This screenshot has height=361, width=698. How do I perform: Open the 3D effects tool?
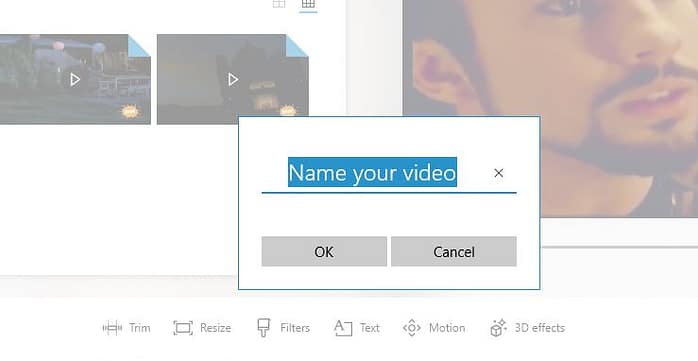pos(528,328)
